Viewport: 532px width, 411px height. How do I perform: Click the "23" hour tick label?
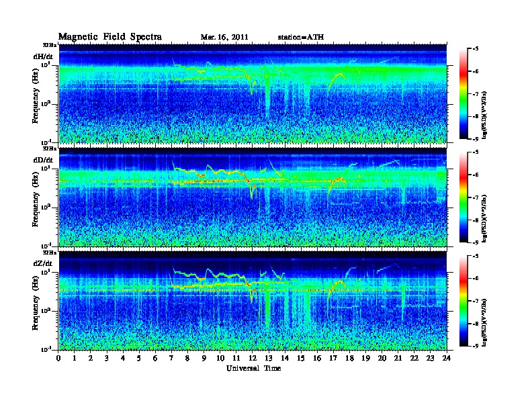click(x=430, y=358)
